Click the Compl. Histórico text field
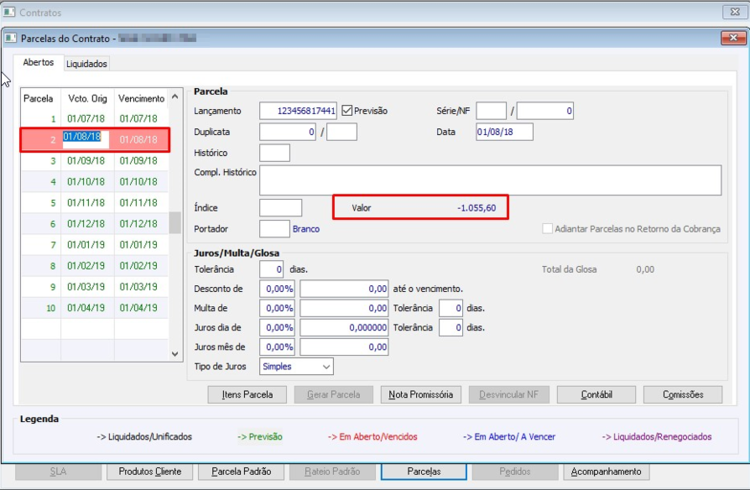 490,180
